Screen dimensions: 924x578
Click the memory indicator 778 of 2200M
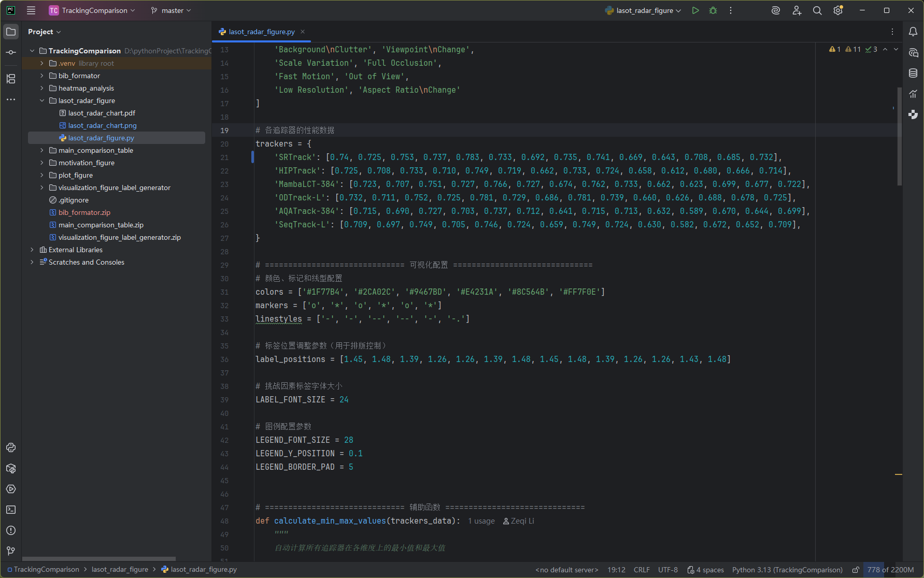tap(890, 570)
